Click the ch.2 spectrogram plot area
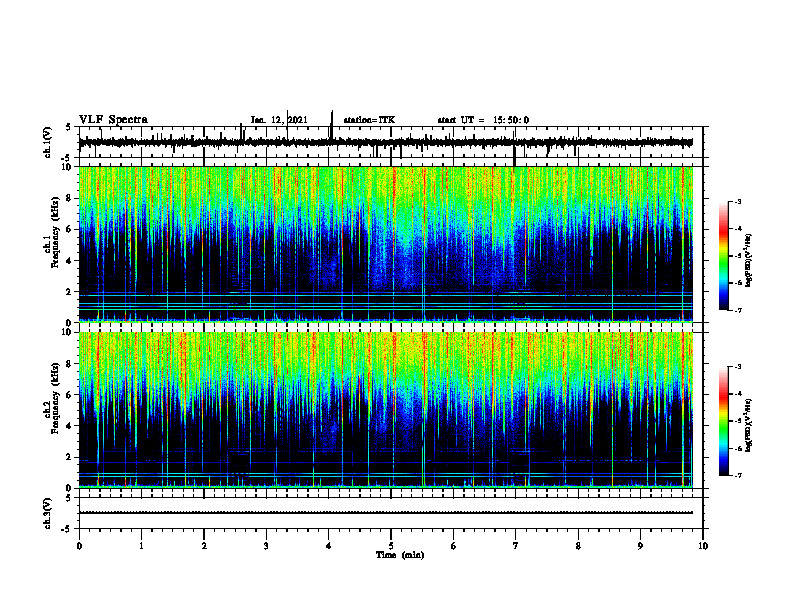This screenshot has height=612, width=792. point(385,410)
